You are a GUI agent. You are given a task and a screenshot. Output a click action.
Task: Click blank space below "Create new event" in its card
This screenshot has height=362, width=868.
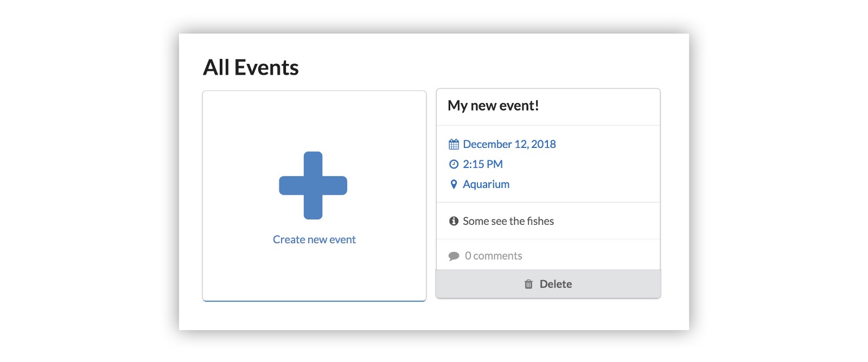point(314,274)
